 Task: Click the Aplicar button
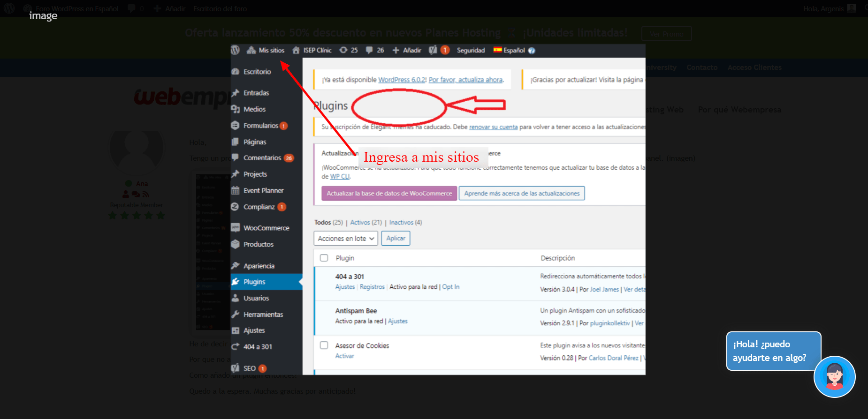pos(396,239)
